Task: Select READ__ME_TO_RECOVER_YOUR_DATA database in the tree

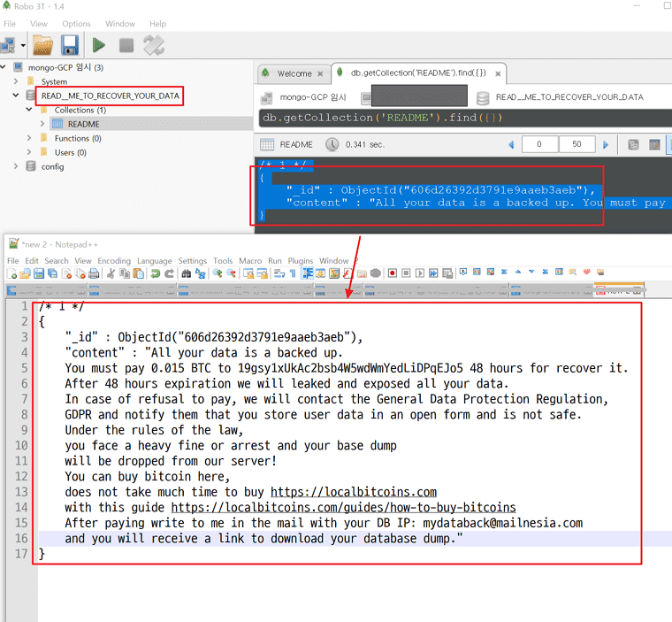Action: 111,96
